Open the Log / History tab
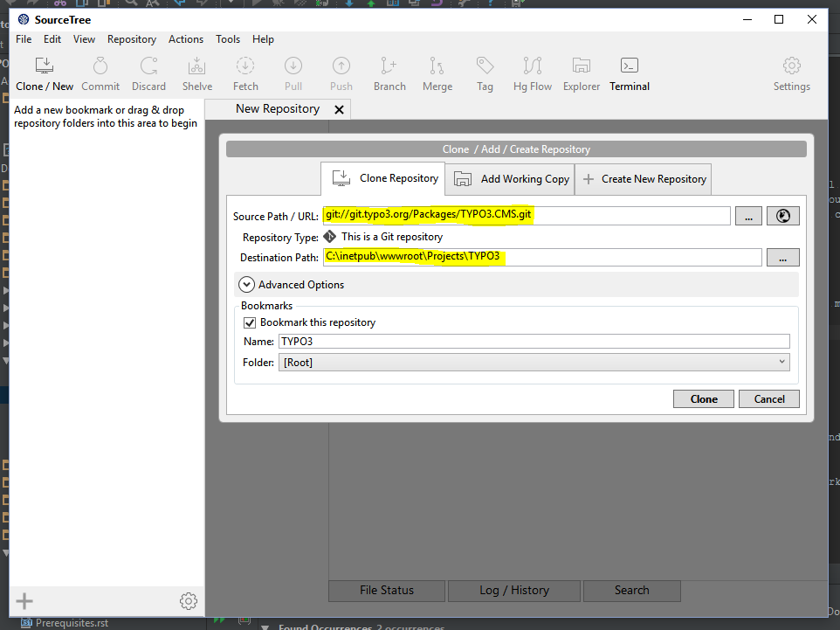The width and height of the screenshot is (840, 630). pyautogui.click(x=514, y=591)
